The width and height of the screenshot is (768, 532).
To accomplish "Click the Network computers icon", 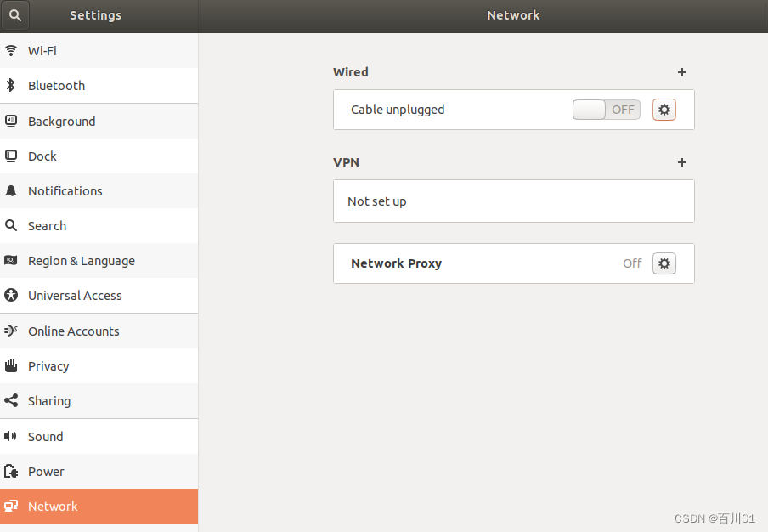I will 11,506.
